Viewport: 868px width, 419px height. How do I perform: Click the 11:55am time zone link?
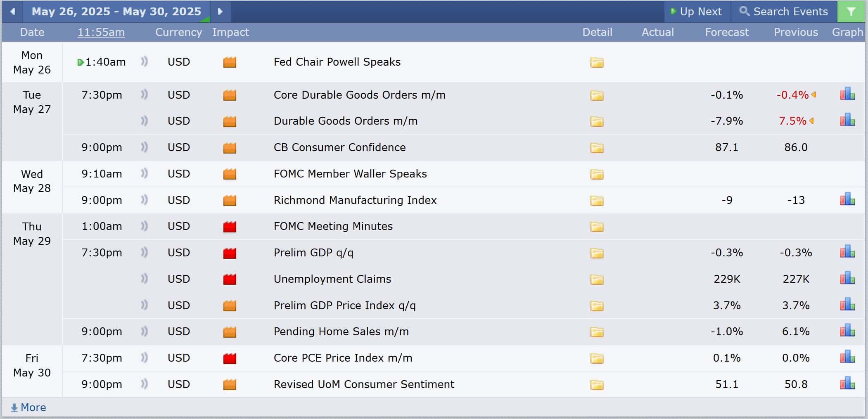(101, 32)
